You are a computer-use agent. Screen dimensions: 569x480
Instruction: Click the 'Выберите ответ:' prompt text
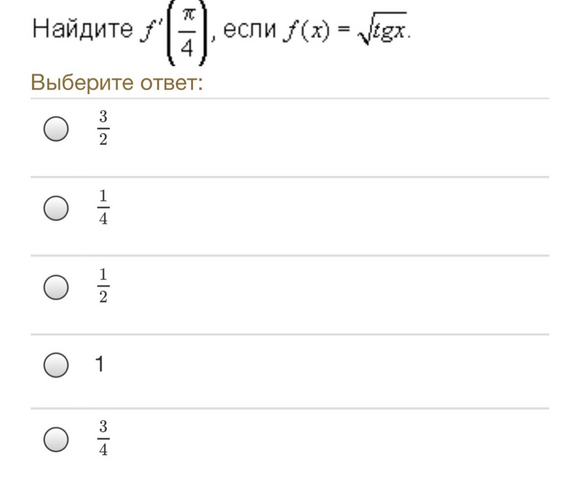(x=117, y=83)
